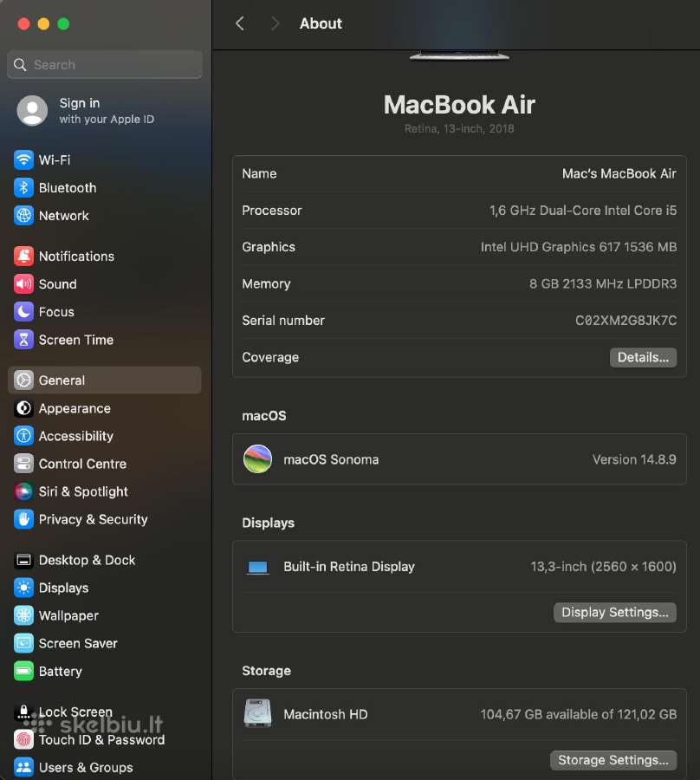Click the Wallpaper flower icon

23,616
